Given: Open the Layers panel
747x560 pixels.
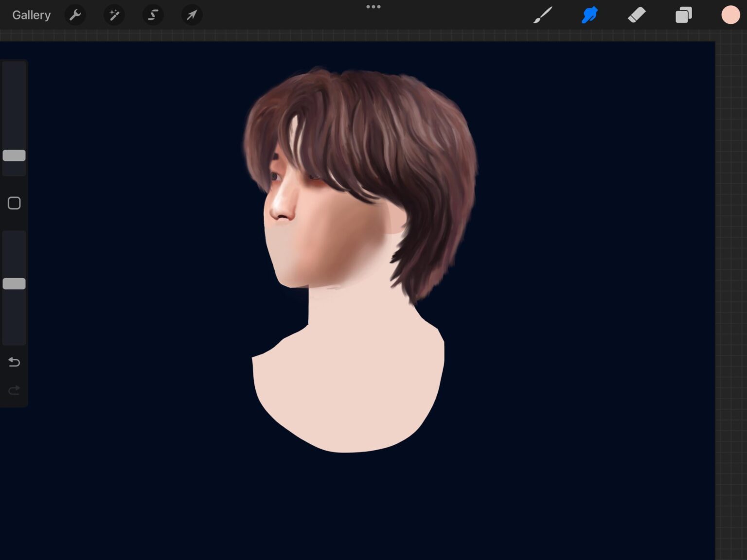Looking at the screenshot, I should pos(683,15).
